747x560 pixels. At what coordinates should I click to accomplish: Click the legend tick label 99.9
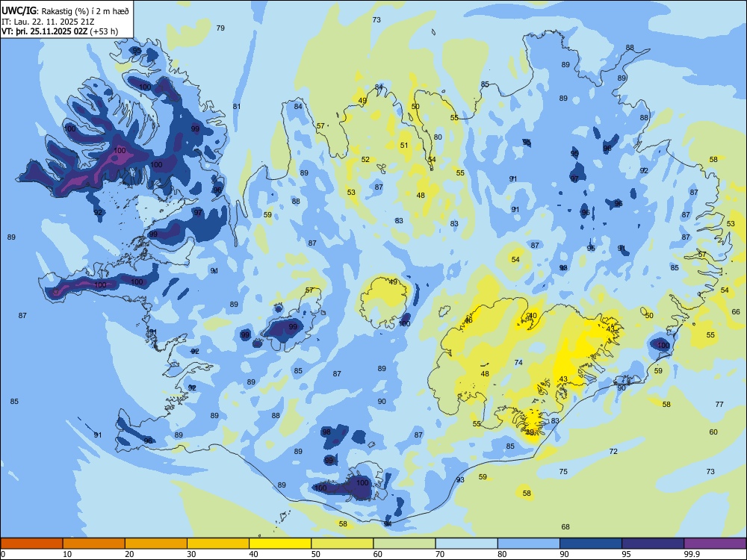coord(692,554)
